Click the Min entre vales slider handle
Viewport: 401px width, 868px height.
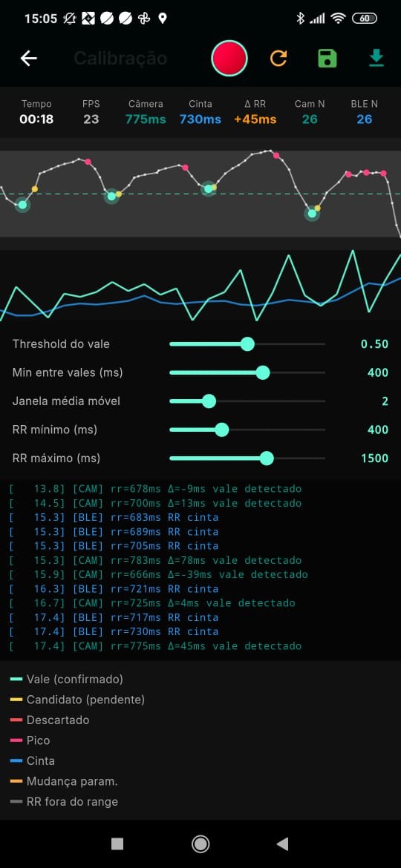click(263, 372)
